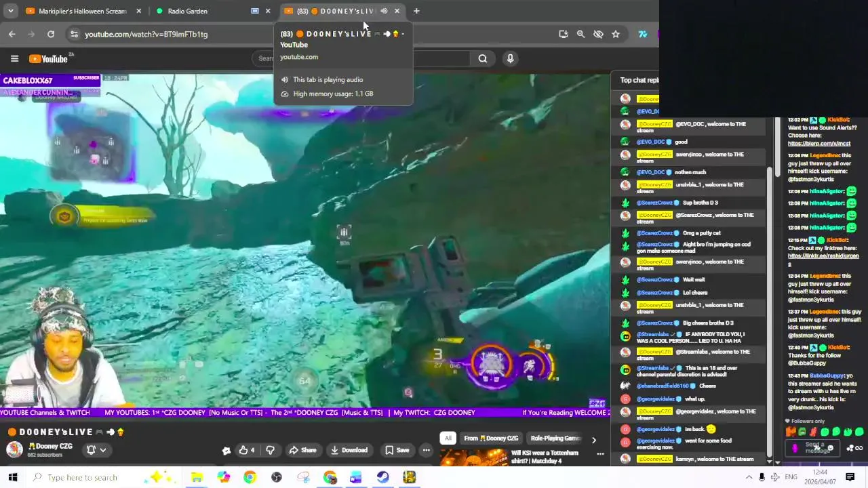Like the video
Image resolution: width=868 pixels, height=488 pixels.
click(247, 450)
